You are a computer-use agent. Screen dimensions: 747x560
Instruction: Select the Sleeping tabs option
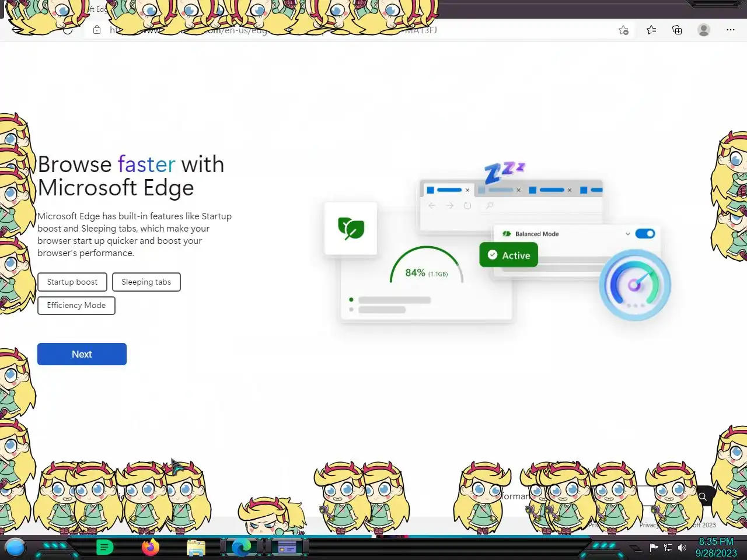pyautogui.click(x=146, y=282)
